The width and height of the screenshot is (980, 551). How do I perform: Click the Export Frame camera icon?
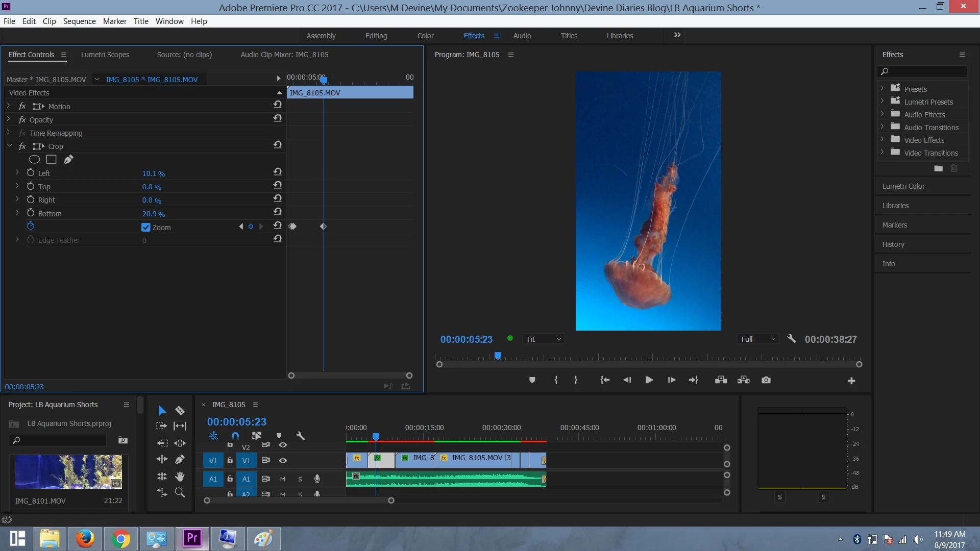click(766, 380)
